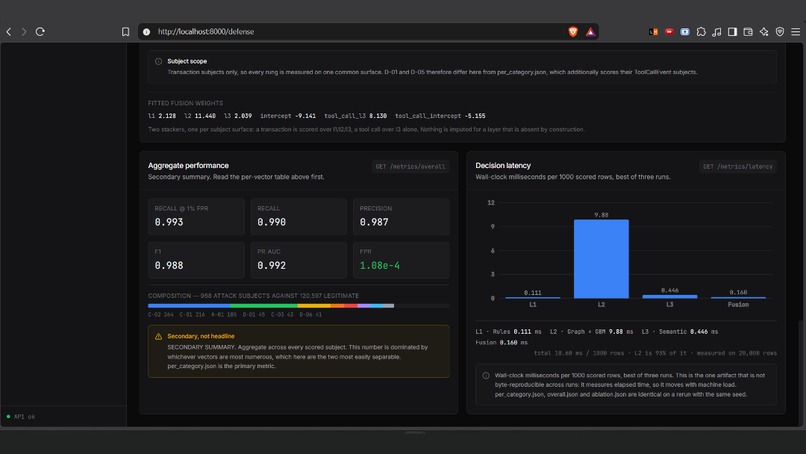The image size is (806, 454).
Task: Reload the current page
Action: pos(40,32)
